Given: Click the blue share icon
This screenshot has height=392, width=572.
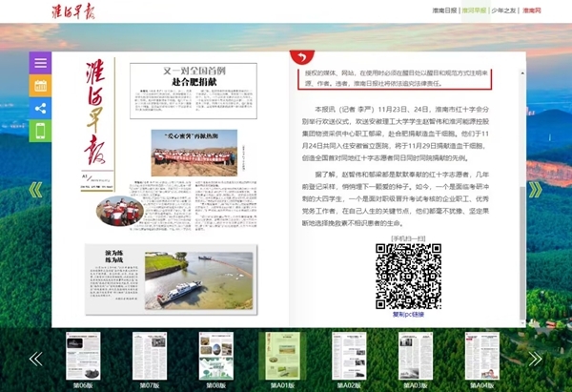Looking at the screenshot, I should tap(40, 109).
